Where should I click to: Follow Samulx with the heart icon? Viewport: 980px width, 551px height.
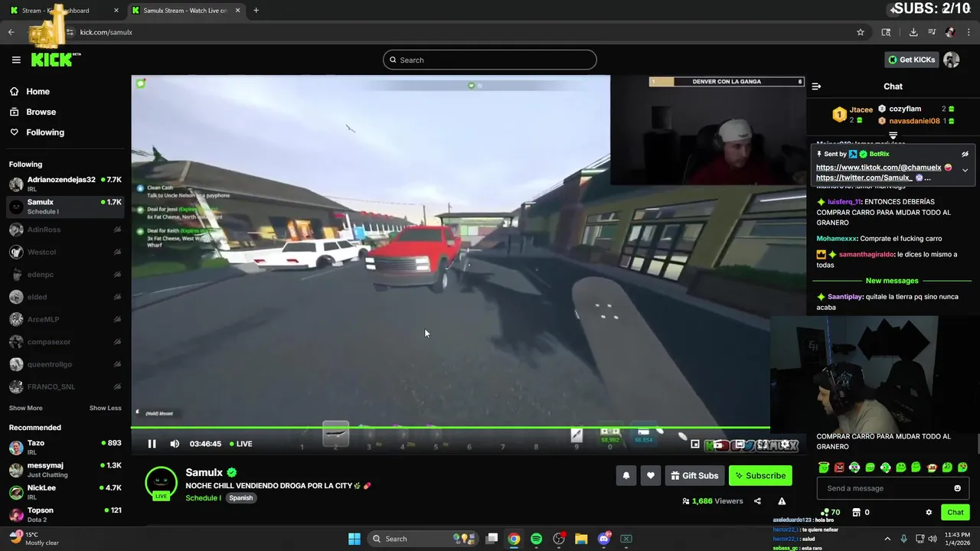coord(651,475)
